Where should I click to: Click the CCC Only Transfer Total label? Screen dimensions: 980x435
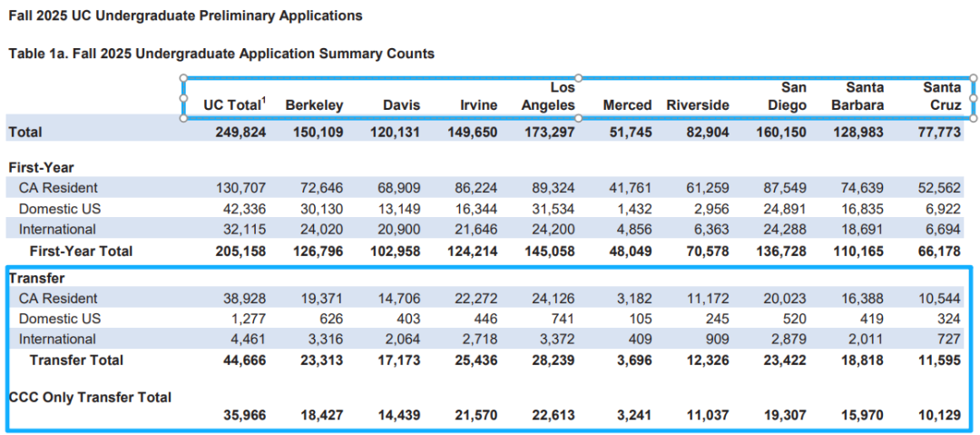(x=90, y=397)
